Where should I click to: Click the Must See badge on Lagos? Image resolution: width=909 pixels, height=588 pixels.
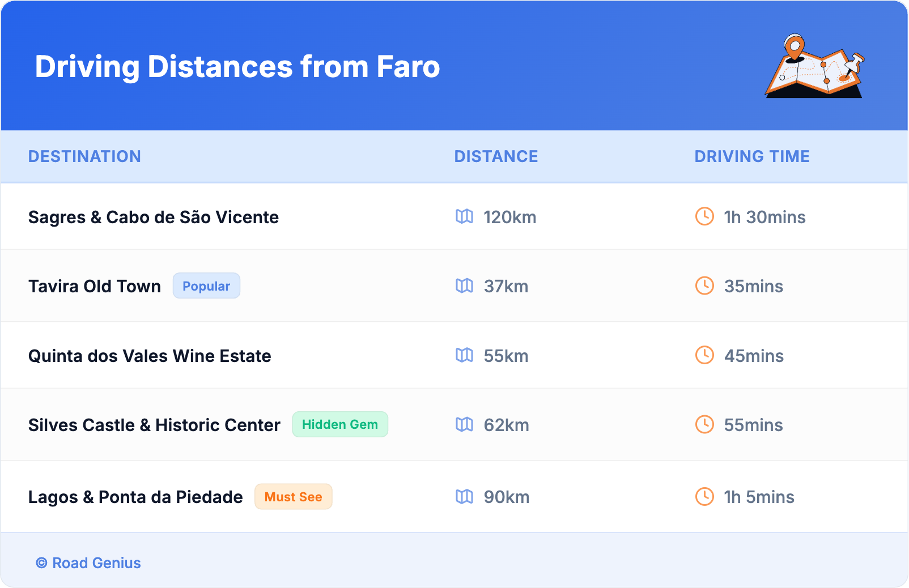click(x=294, y=497)
